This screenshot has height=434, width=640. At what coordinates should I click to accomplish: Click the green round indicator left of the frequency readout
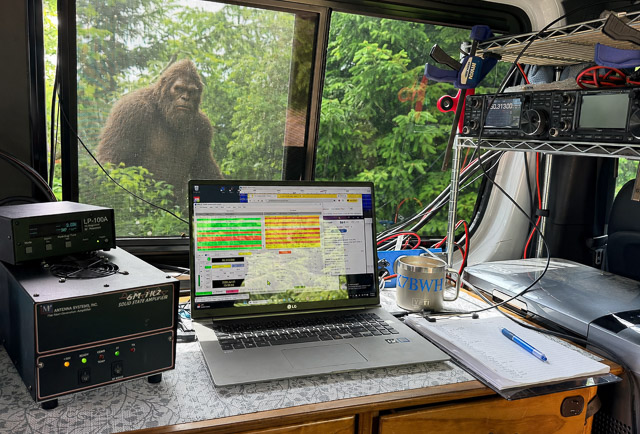pos(209,259)
